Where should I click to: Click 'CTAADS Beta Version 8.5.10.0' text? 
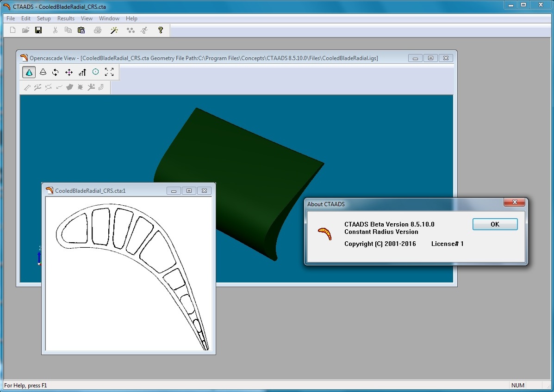click(389, 224)
